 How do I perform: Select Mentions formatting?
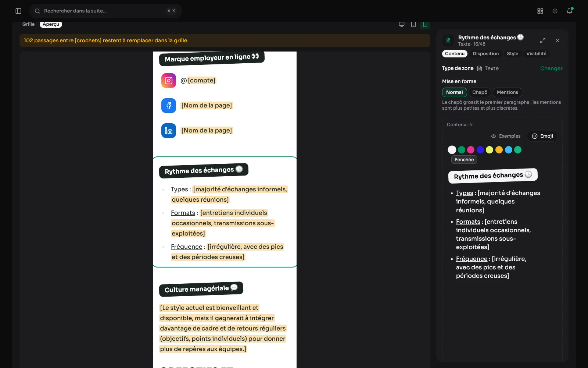pos(508,92)
